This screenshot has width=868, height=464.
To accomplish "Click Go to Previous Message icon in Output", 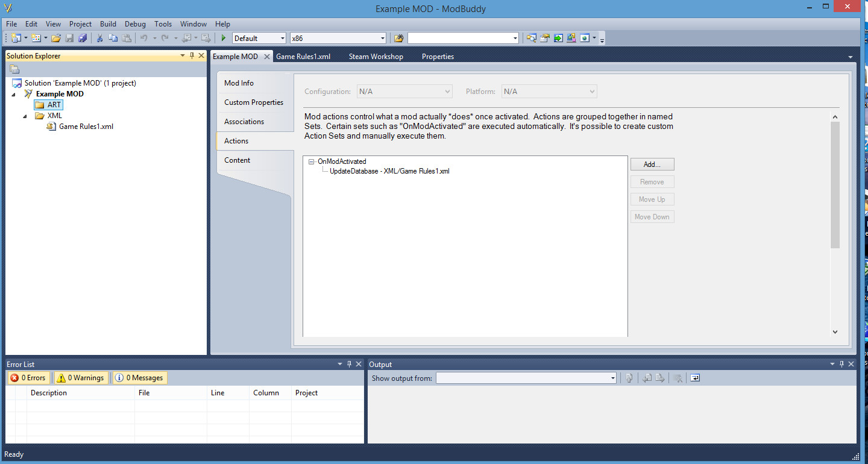I will click(x=647, y=378).
